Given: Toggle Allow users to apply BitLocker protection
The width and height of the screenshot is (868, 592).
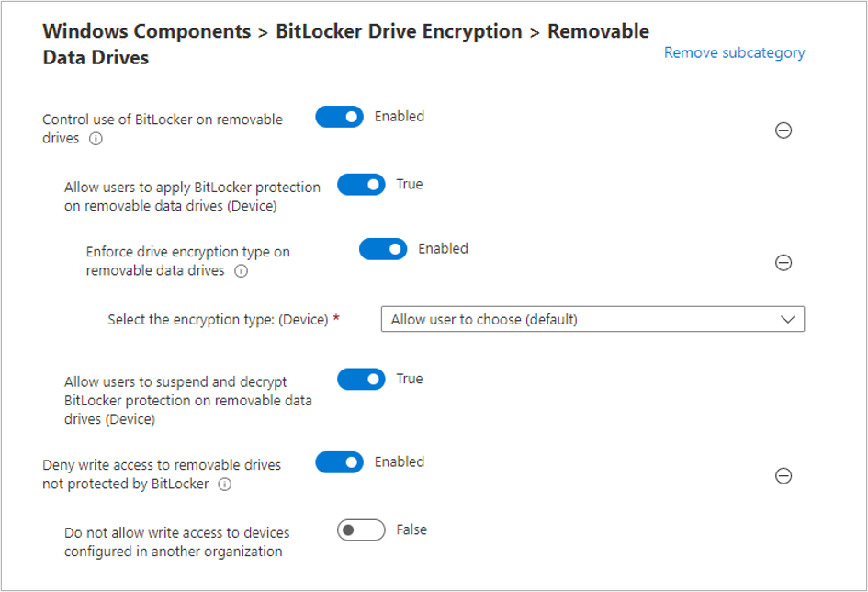Looking at the screenshot, I should [361, 185].
